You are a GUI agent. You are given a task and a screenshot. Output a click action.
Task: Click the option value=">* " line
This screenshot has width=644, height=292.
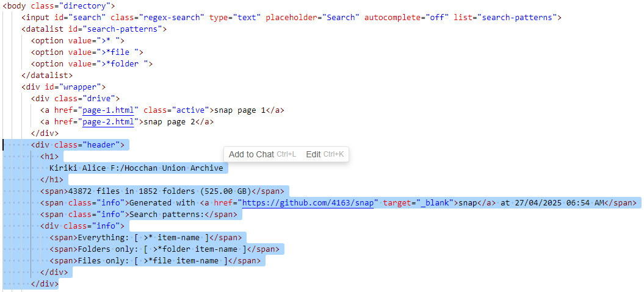[77, 41]
